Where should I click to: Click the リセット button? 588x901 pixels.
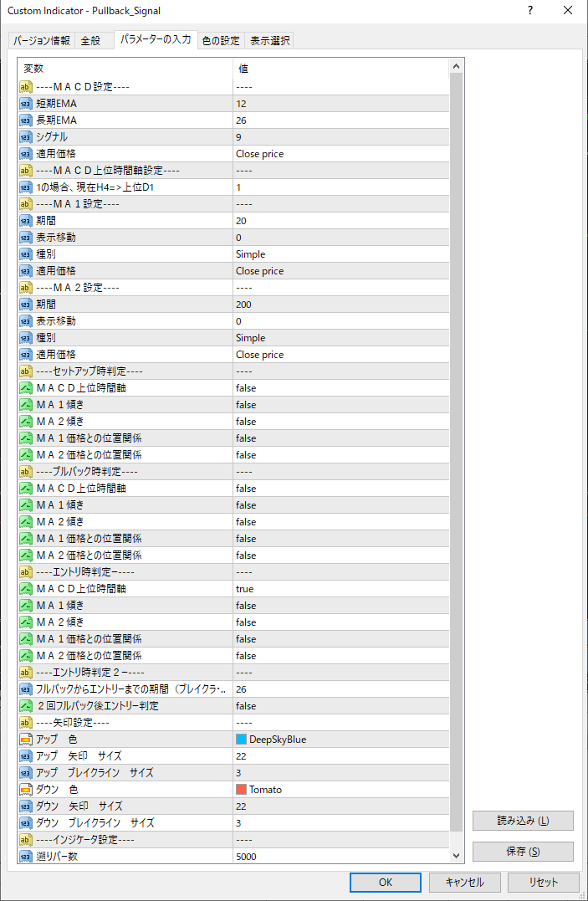[543, 882]
